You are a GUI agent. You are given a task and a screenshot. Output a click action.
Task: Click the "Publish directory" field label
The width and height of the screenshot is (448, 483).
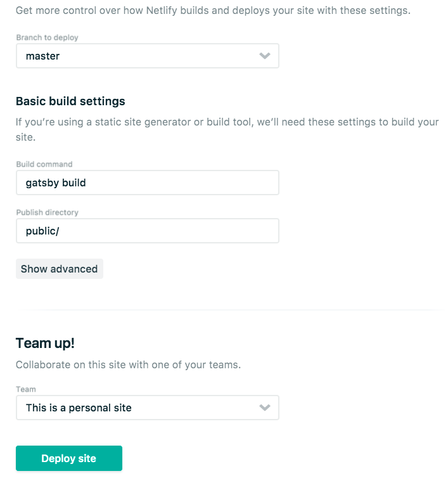pyautogui.click(x=47, y=212)
